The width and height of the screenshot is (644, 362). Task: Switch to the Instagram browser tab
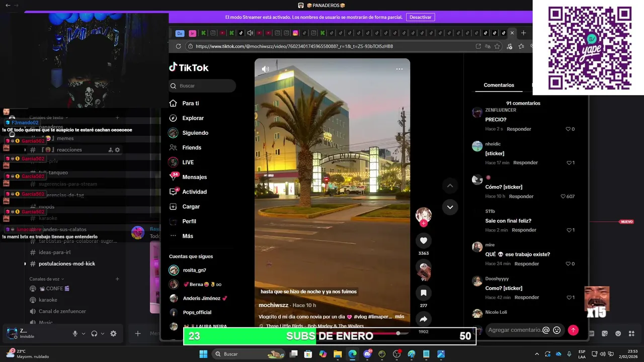click(295, 33)
